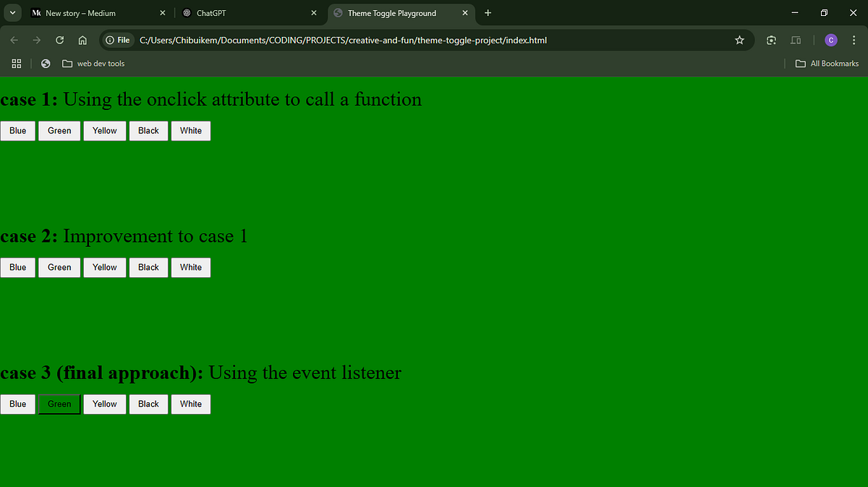Screen dimensions: 868x487
Task: Open a new tab with the plus button
Action: coord(488,12)
